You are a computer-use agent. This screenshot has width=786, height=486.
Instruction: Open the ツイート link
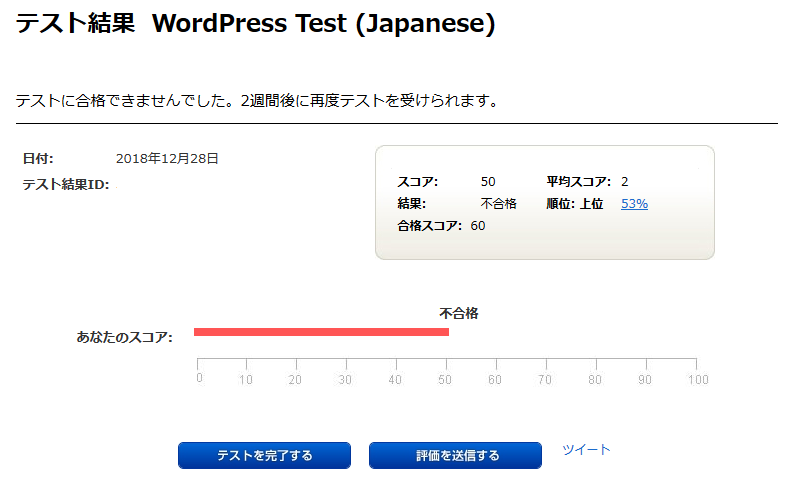pos(586,449)
